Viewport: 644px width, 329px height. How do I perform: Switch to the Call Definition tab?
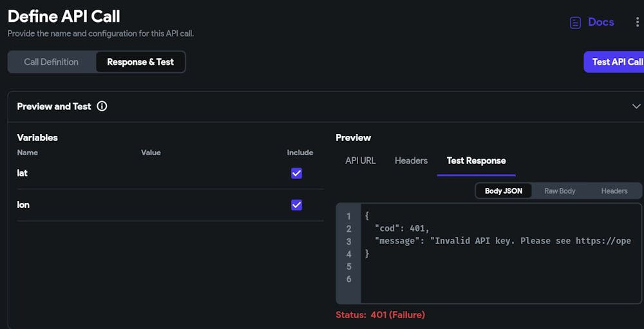[52, 62]
